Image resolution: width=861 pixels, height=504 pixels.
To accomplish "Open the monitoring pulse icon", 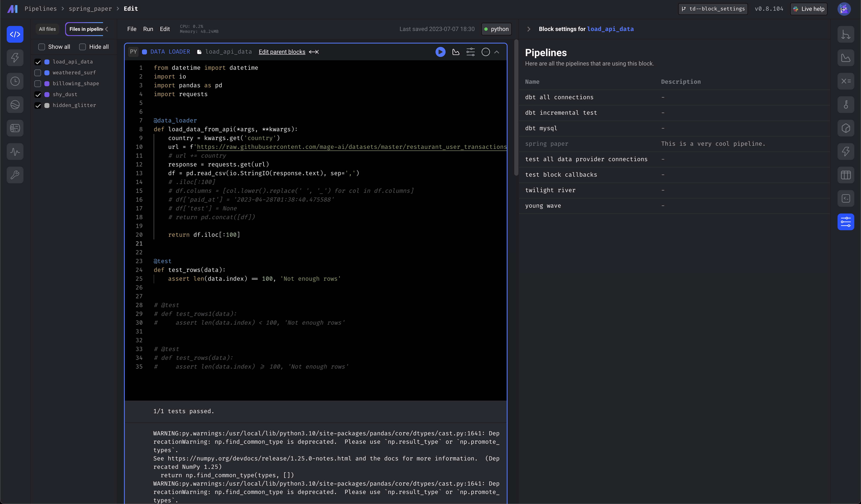I will tap(15, 152).
